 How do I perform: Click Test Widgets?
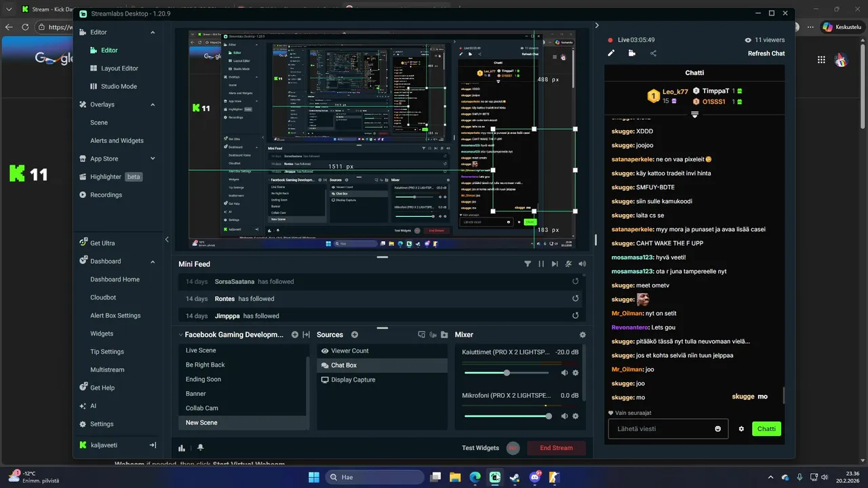click(480, 448)
